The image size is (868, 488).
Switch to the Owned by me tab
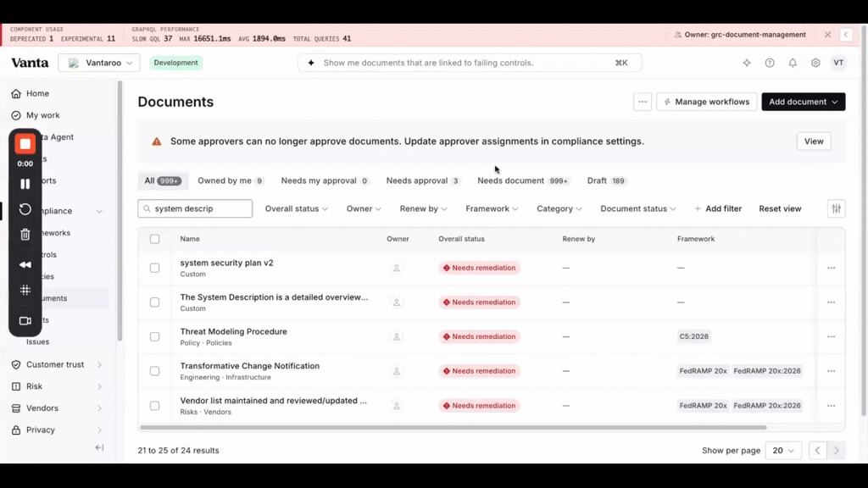[x=231, y=181]
